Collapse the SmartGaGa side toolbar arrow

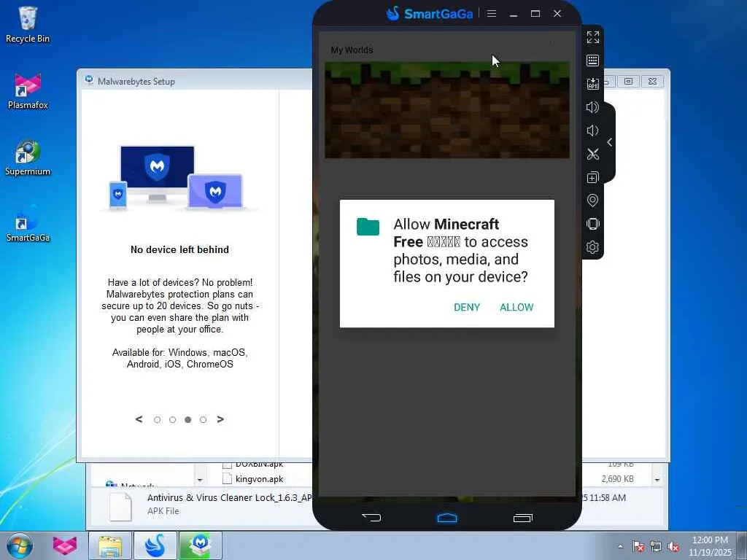coord(610,142)
